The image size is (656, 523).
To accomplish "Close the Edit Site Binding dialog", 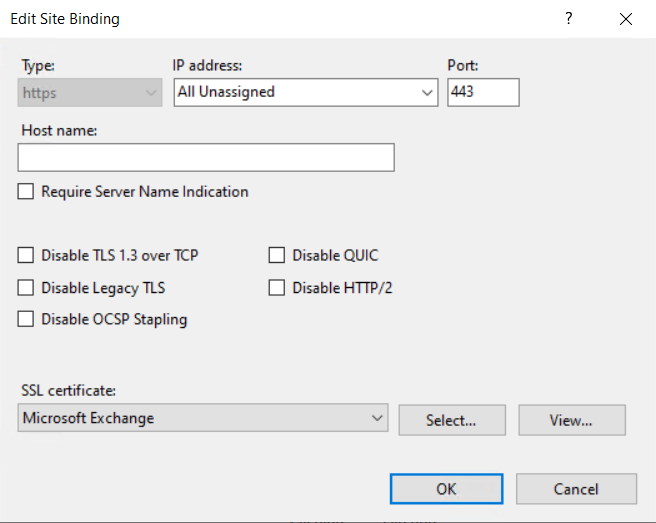I will (626, 19).
